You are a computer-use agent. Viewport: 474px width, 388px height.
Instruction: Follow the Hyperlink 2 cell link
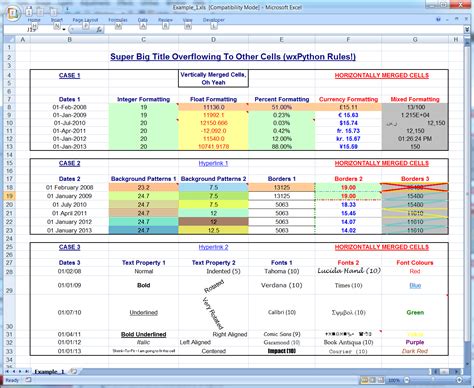(213, 247)
